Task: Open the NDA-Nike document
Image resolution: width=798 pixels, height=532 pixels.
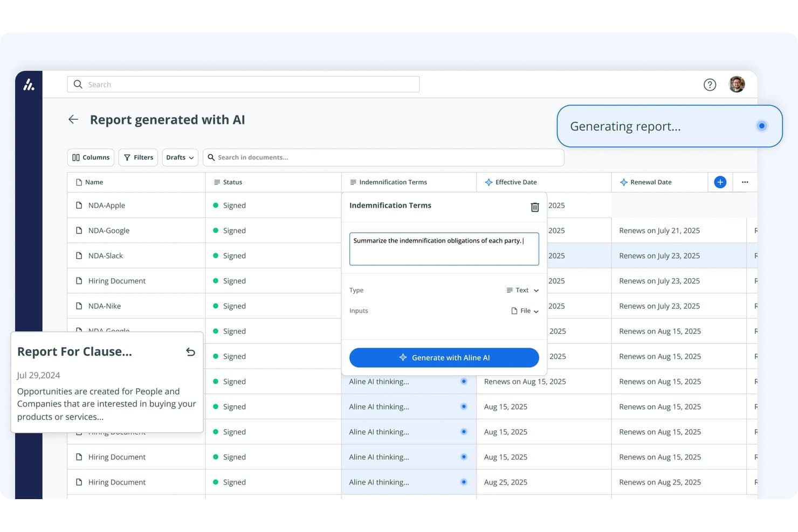Action: tap(105, 306)
